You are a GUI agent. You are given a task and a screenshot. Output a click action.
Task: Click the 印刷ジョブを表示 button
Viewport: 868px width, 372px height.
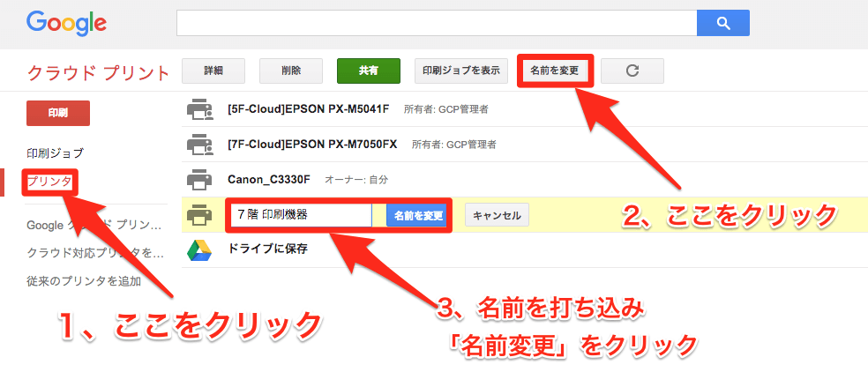(x=461, y=71)
